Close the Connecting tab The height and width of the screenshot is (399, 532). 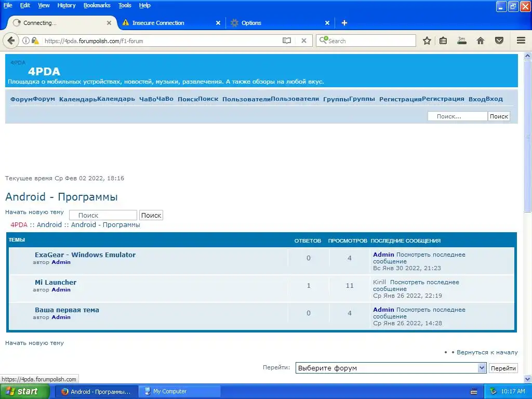pos(109,23)
